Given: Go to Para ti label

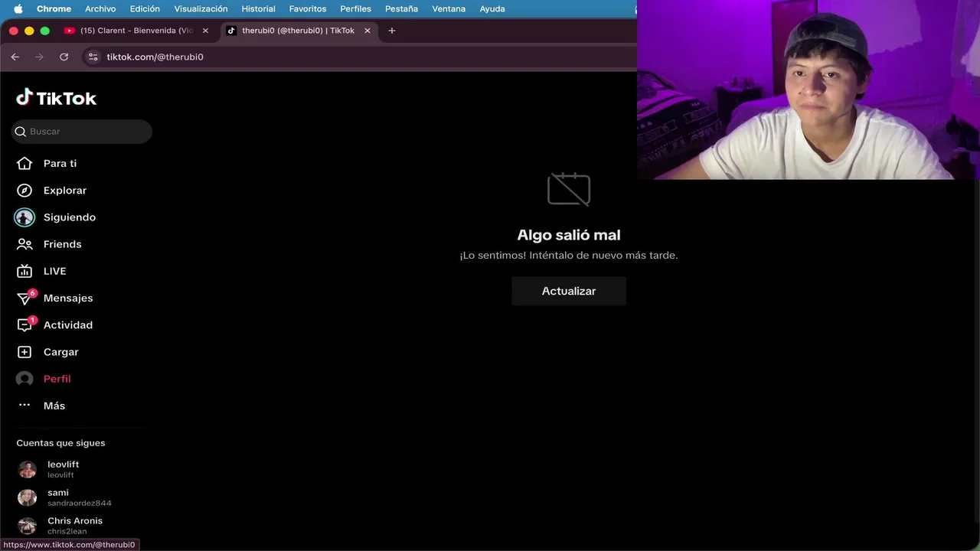Looking at the screenshot, I should 60,164.
